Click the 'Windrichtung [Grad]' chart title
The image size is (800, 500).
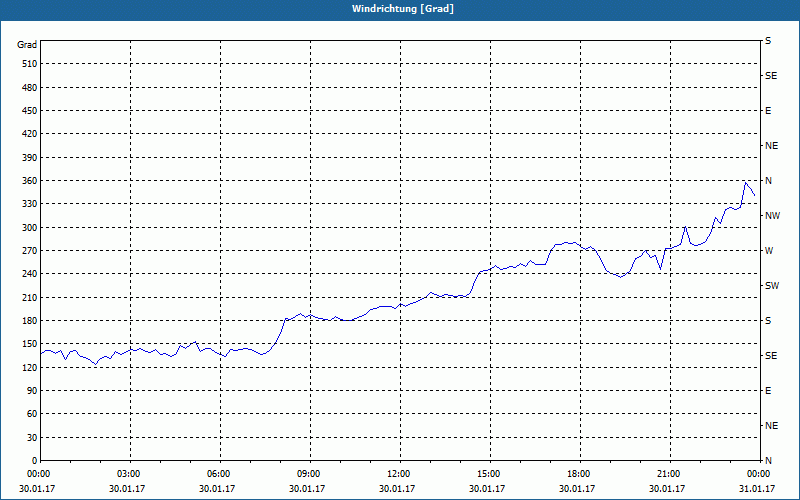pyautogui.click(x=403, y=9)
